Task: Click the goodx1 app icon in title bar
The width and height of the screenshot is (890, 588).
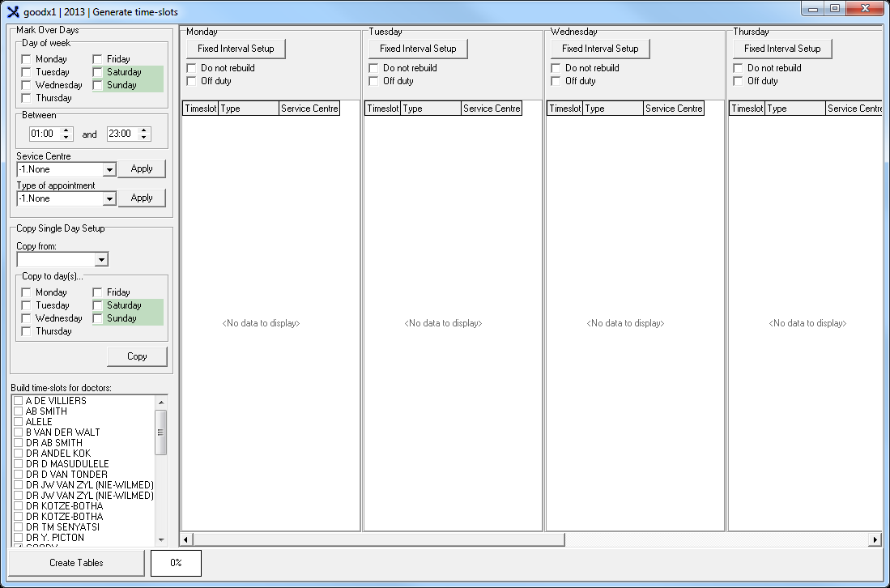Action: click(12, 11)
